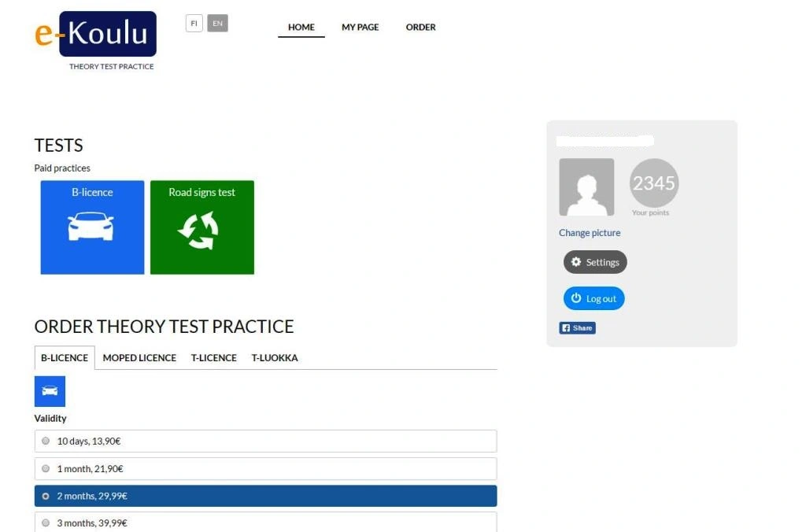Click the Change picture link

589,232
